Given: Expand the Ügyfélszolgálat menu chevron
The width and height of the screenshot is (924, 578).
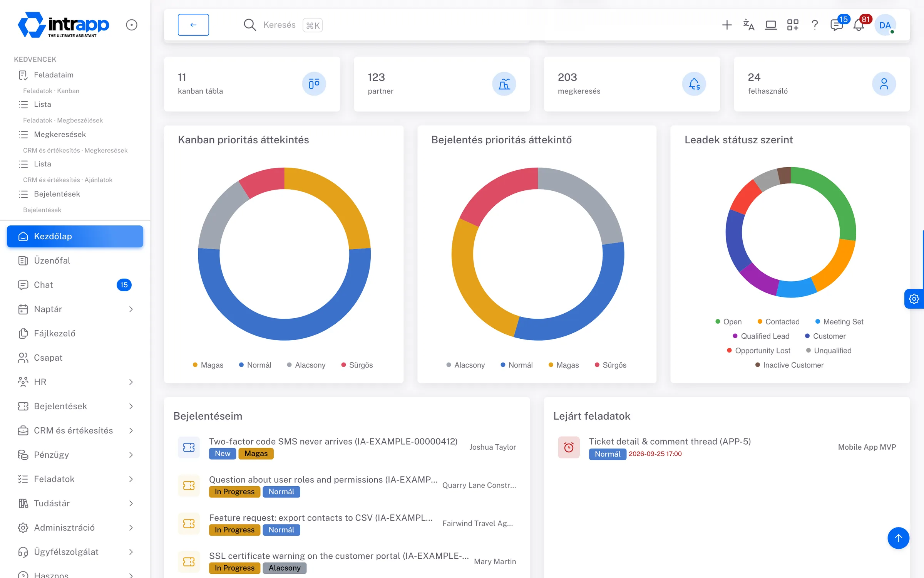Looking at the screenshot, I should 131,552.
